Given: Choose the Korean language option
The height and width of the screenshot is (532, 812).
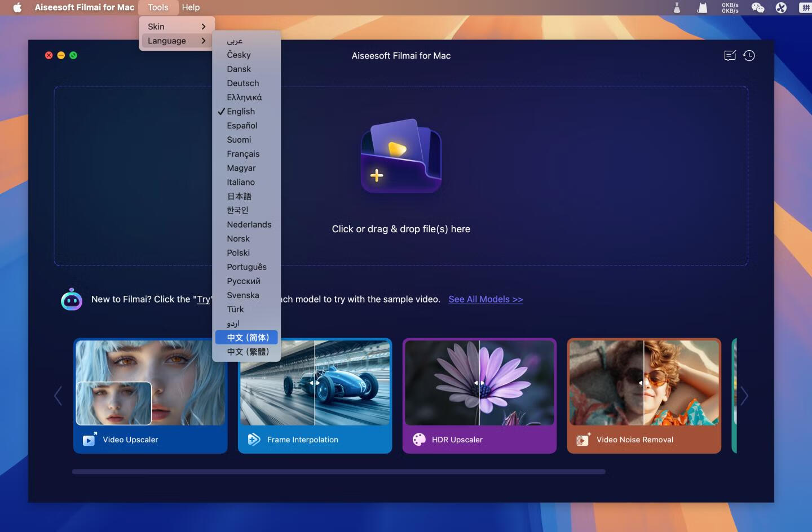Looking at the screenshot, I should pos(246,210).
